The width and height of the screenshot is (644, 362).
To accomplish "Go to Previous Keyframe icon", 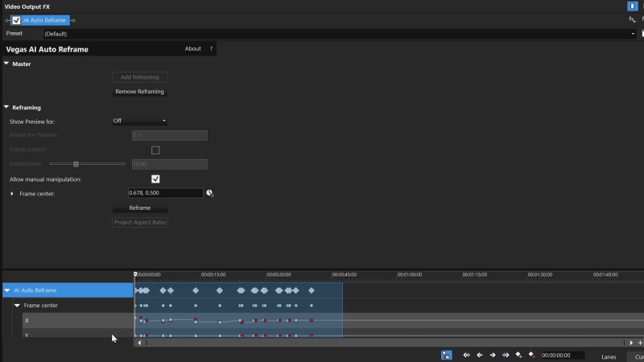I will [x=479, y=355].
